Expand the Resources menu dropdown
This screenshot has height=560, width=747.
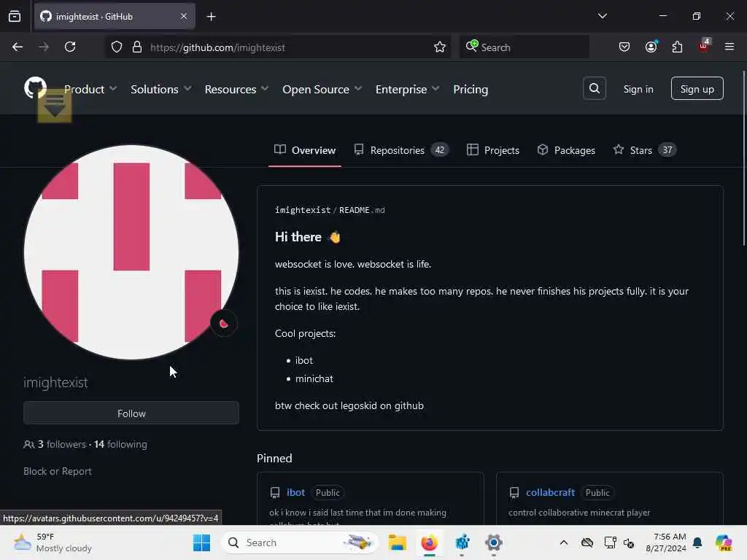236,89
